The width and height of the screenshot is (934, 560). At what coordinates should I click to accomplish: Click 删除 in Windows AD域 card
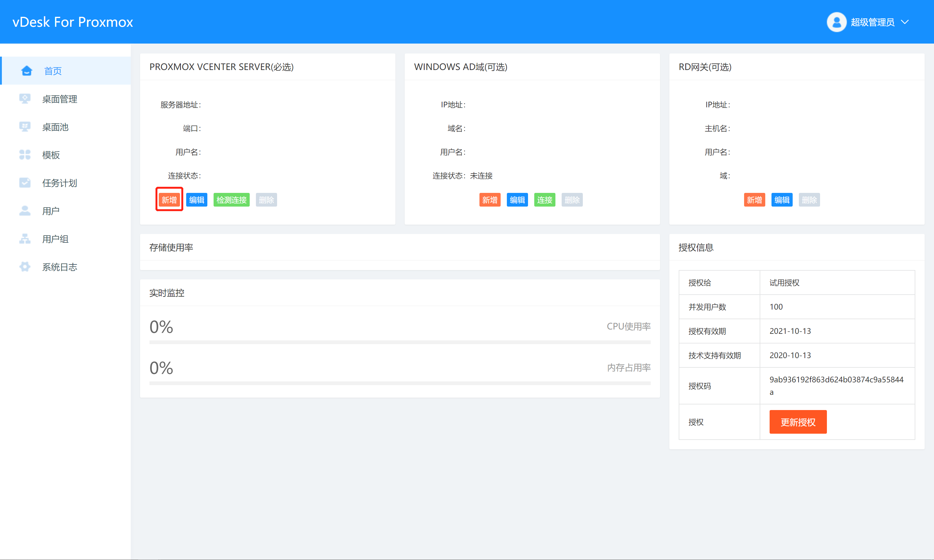(572, 200)
